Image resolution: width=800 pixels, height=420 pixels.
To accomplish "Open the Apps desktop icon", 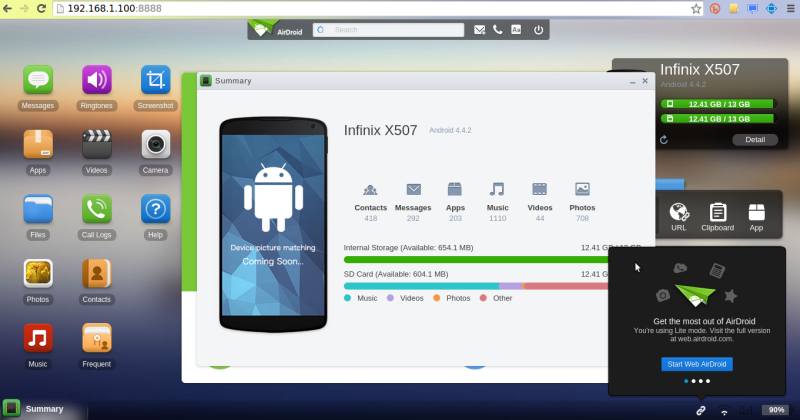I will 38,144.
